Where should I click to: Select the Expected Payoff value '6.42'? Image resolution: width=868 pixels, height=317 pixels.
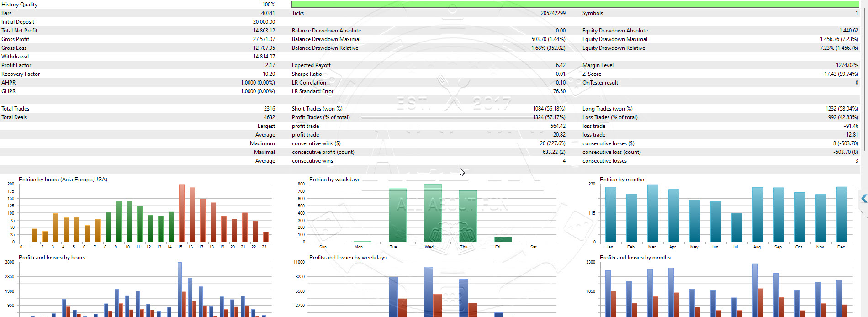click(x=561, y=65)
